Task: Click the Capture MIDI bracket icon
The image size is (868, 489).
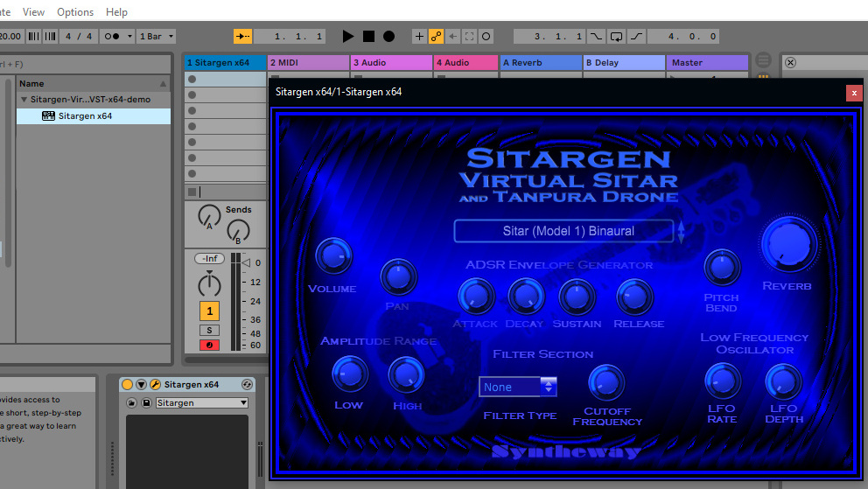Action: [469, 37]
